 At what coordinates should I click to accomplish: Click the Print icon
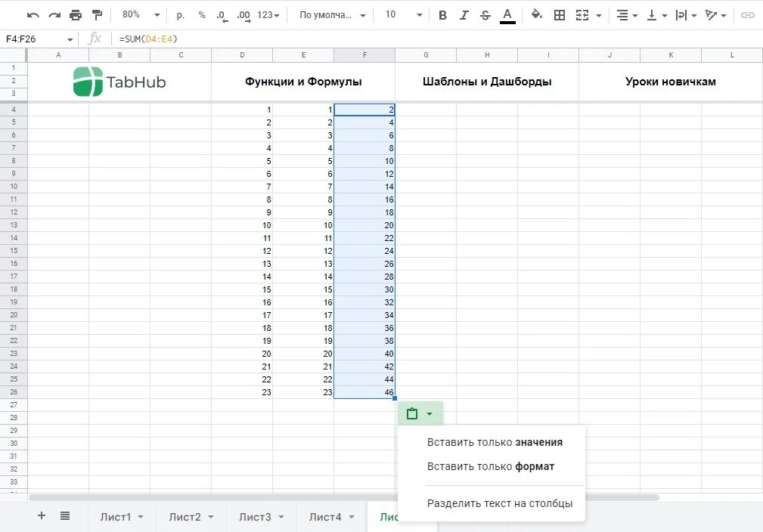(x=76, y=15)
